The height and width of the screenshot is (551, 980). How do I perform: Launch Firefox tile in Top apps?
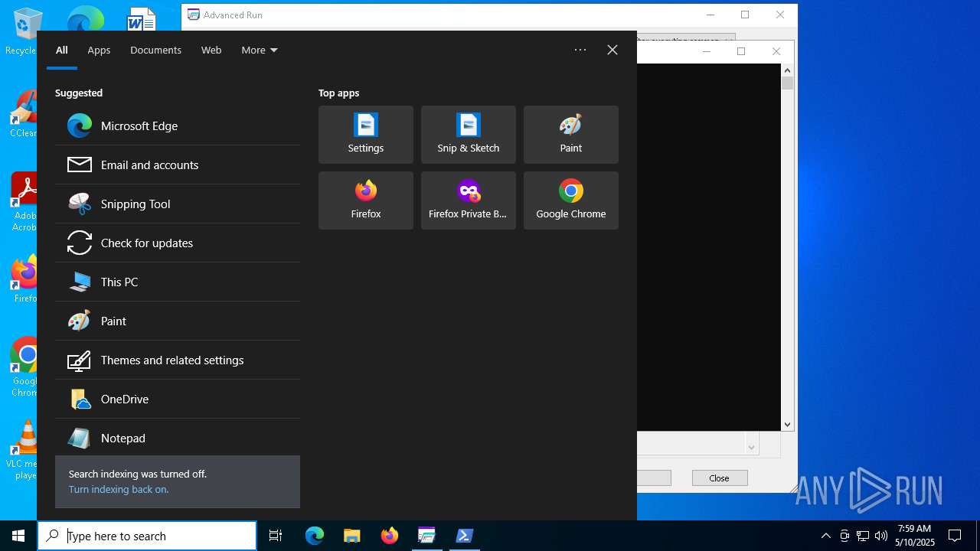[366, 201]
